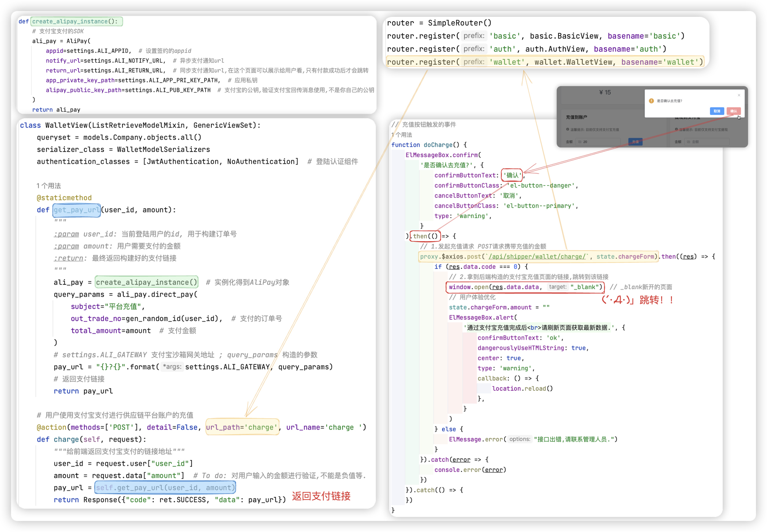
Task: Click info icon beside 支付宝提现 tip
Action: point(676,129)
